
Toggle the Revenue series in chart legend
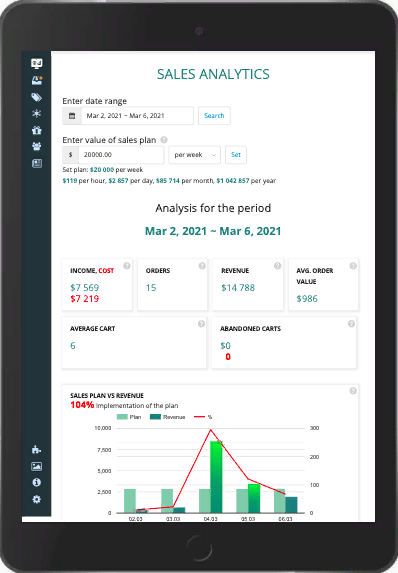coord(168,417)
